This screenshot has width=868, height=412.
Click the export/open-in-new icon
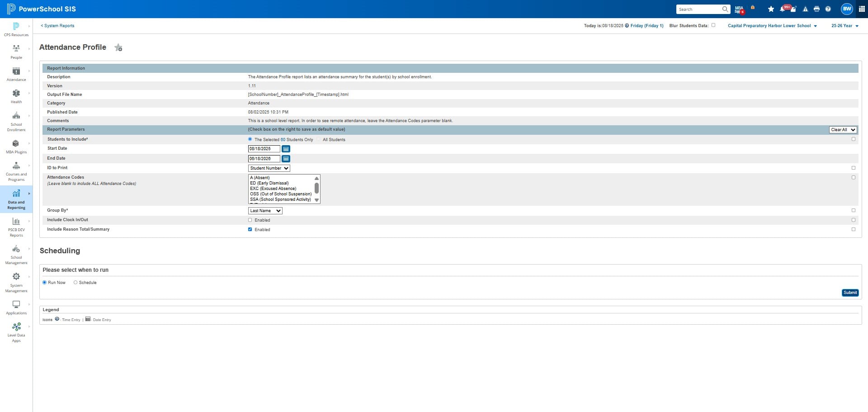(793, 9)
